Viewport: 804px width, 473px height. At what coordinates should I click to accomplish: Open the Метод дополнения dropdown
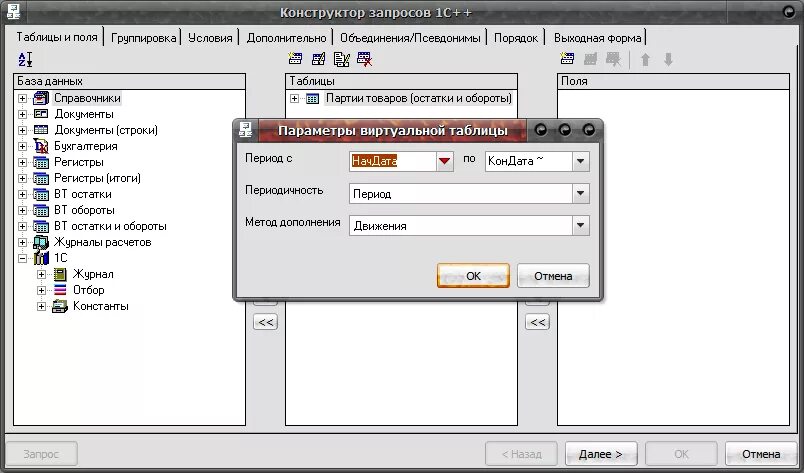(x=580, y=225)
